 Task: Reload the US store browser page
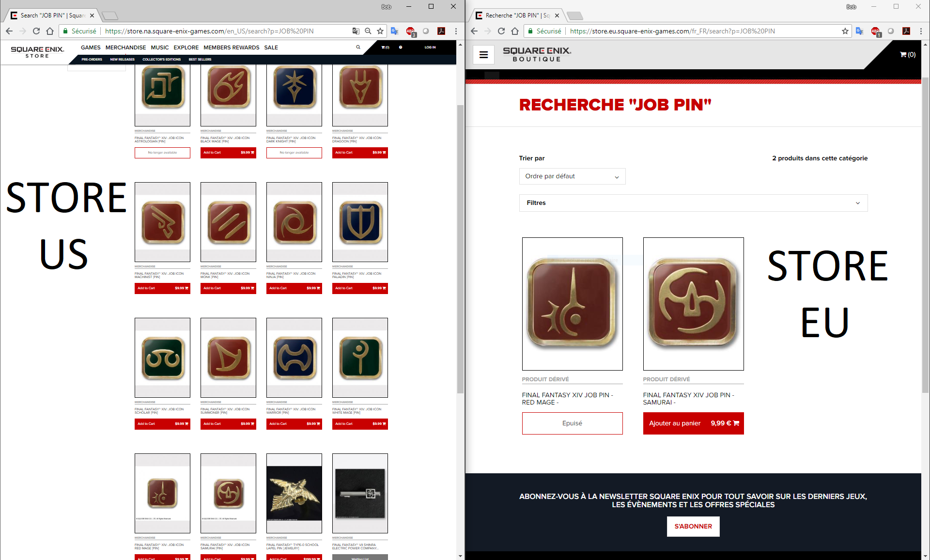point(36,31)
